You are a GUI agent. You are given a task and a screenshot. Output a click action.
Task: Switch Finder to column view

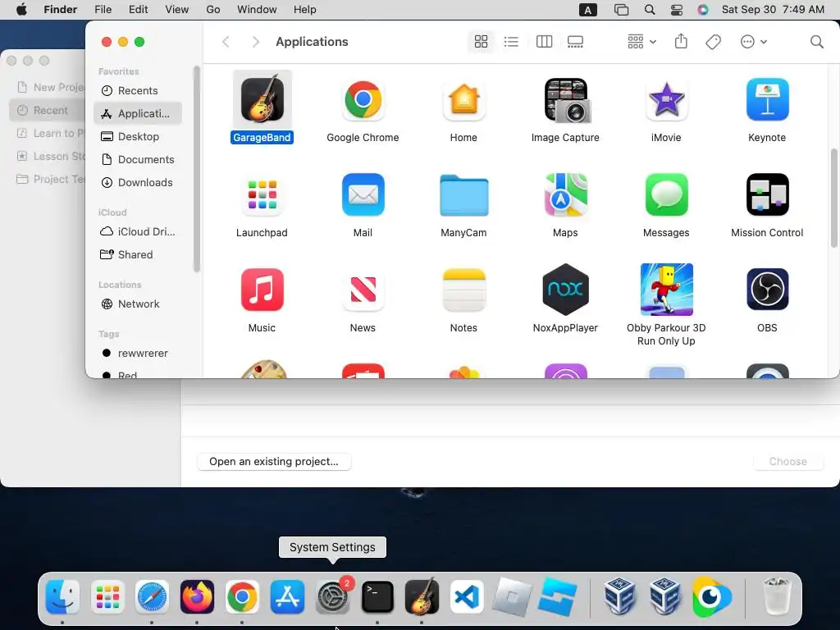click(544, 42)
